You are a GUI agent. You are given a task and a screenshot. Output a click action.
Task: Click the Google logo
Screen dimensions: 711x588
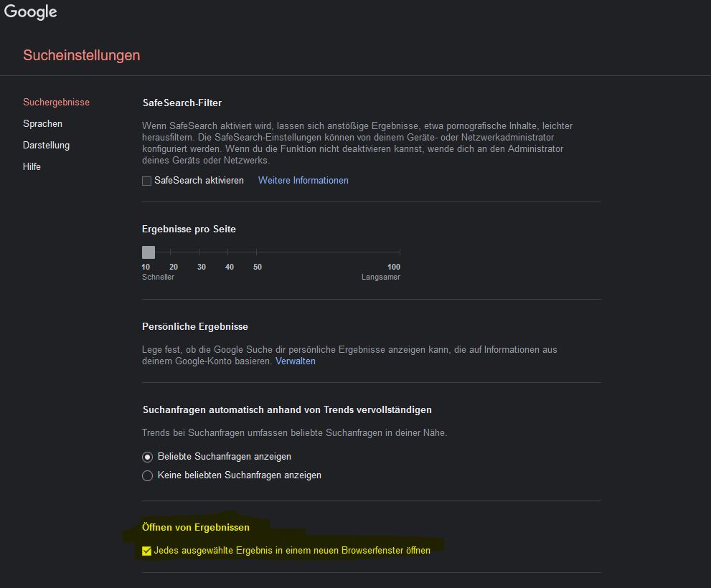pyautogui.click(x=30, y=11)
